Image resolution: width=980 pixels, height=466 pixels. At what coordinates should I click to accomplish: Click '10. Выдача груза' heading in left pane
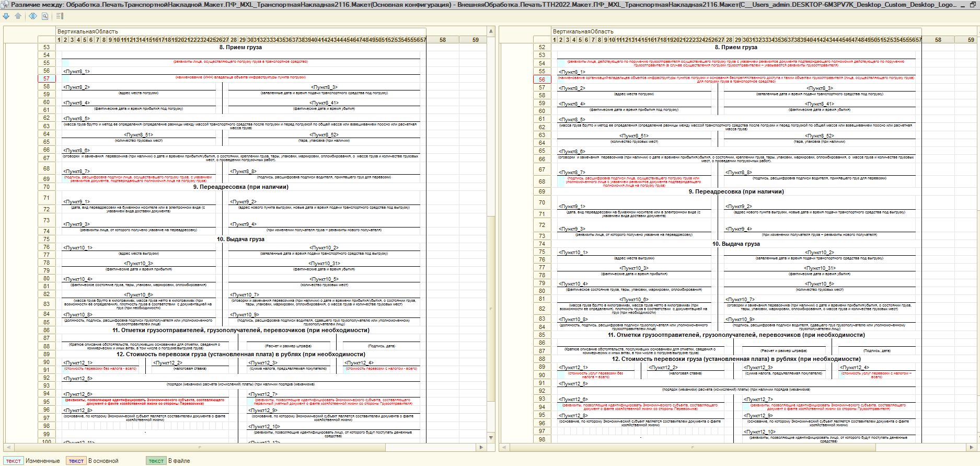tap(240, 239)
